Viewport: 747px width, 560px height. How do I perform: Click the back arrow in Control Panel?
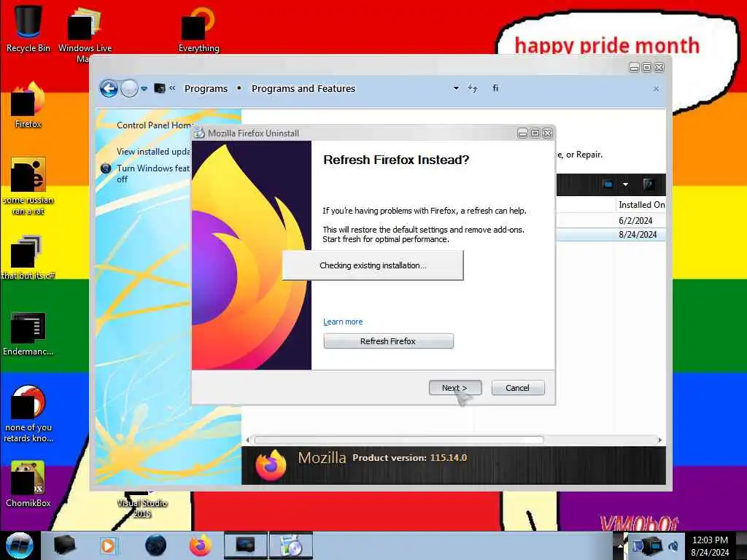point(109,88)
